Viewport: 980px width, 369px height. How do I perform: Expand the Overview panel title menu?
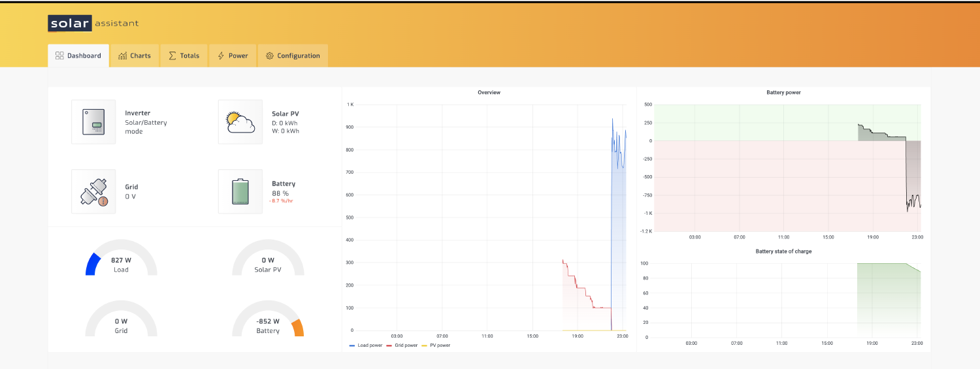(x=489, y=93)
